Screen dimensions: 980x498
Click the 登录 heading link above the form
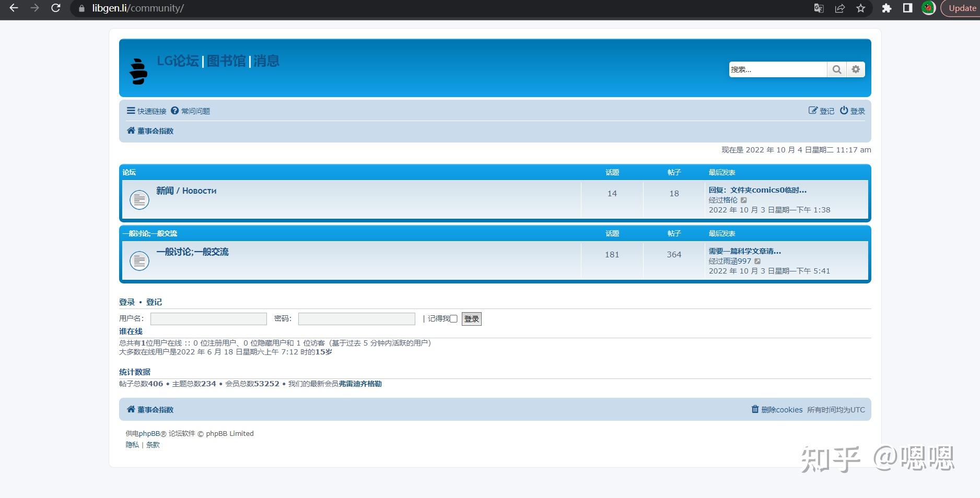127,302
